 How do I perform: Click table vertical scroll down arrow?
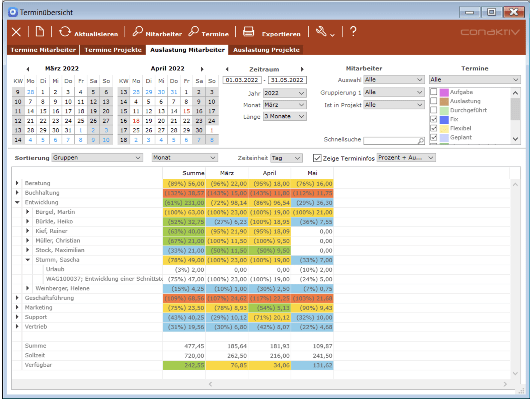click(x=515, y=373)
